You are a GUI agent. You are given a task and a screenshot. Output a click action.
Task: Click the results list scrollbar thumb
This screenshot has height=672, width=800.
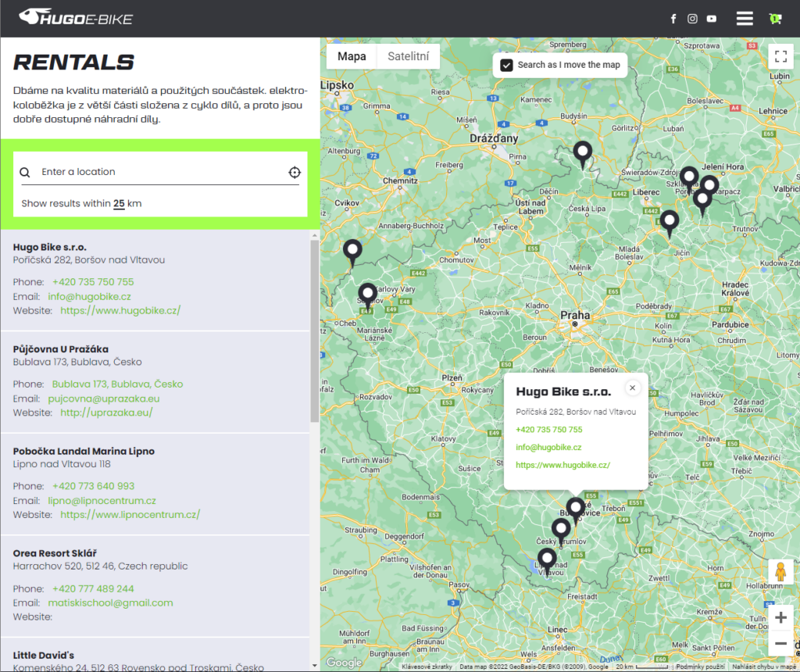pyautogui.click(x=314, y=331)
